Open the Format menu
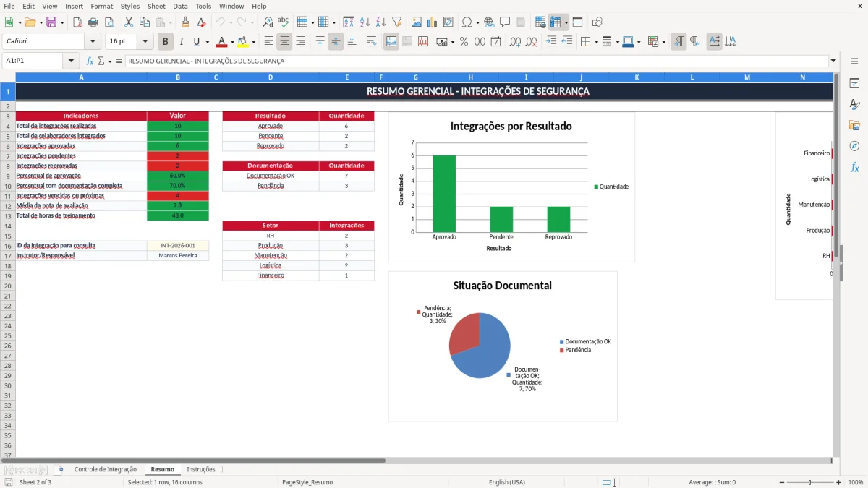 (x=101, y=6)
